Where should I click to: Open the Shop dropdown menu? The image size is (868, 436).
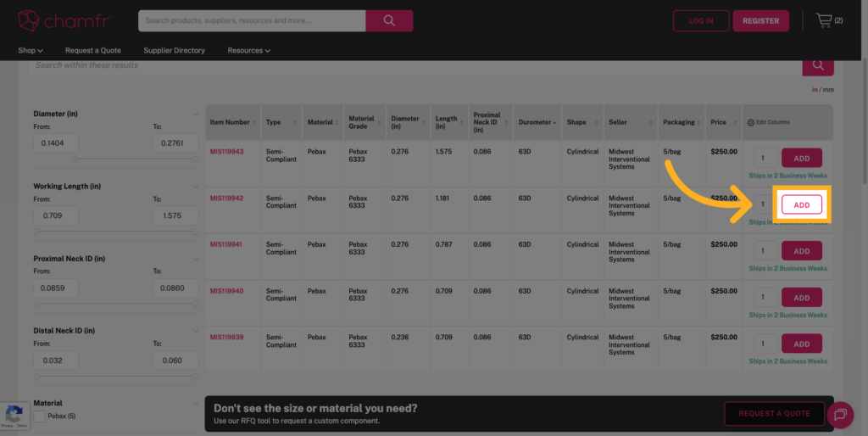click(30, 50)
